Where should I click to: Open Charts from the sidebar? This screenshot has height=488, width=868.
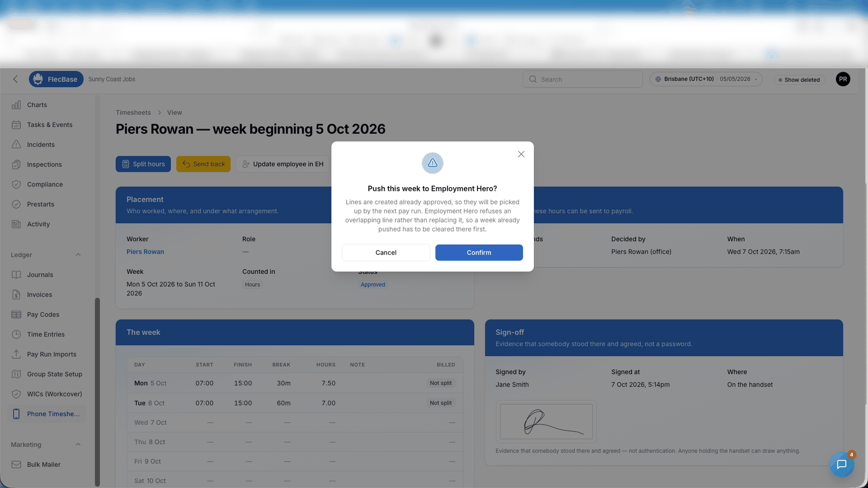tap(37, 105)
